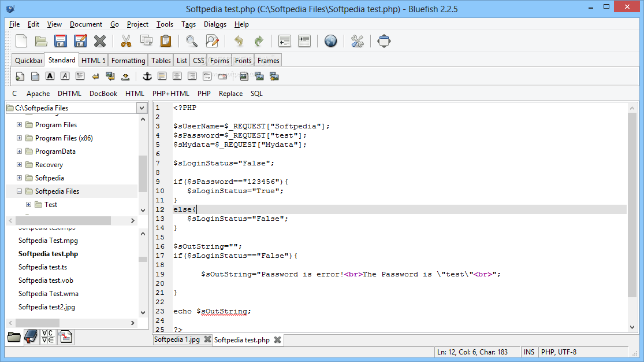Screen dimensions: 644x362
Task: Save the current file with the floppy icon
Action: [61, 41]
